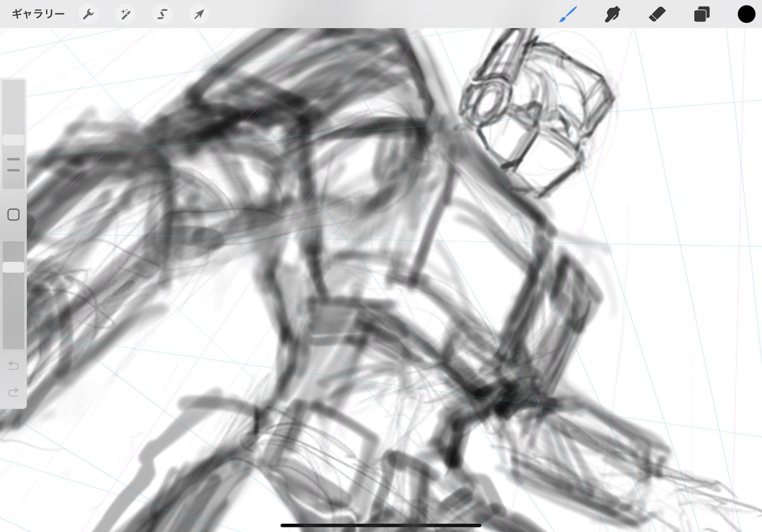The width and height of the screenshot is (762, 532).
Task: Open the Layers panel
Action: click(x=702, y=14)
